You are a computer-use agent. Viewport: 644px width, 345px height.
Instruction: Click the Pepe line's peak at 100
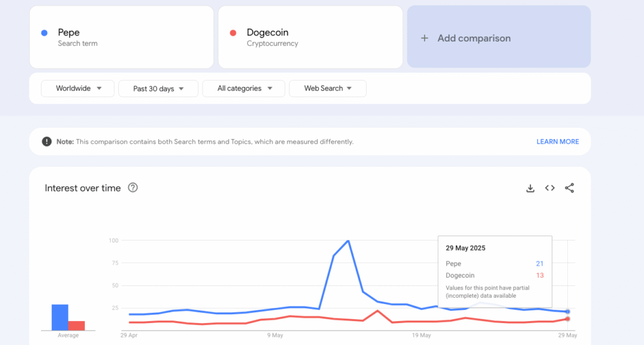(x=348, y=240)
